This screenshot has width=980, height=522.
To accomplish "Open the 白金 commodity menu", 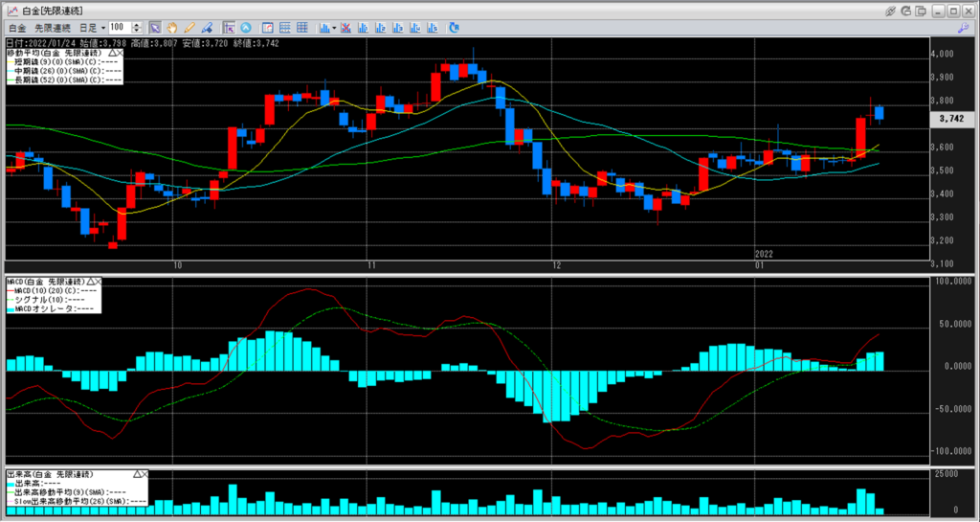I will tap(17, 28).
